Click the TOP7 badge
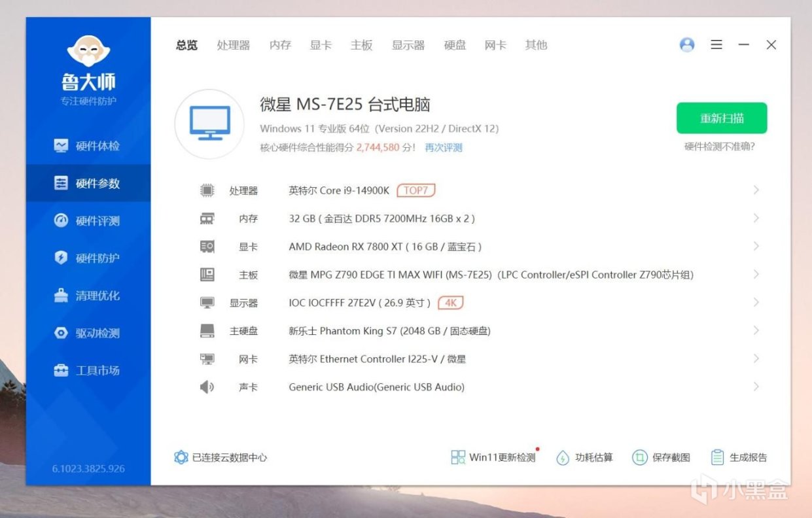This screenshot has height=518, width=812. [416, 190]
